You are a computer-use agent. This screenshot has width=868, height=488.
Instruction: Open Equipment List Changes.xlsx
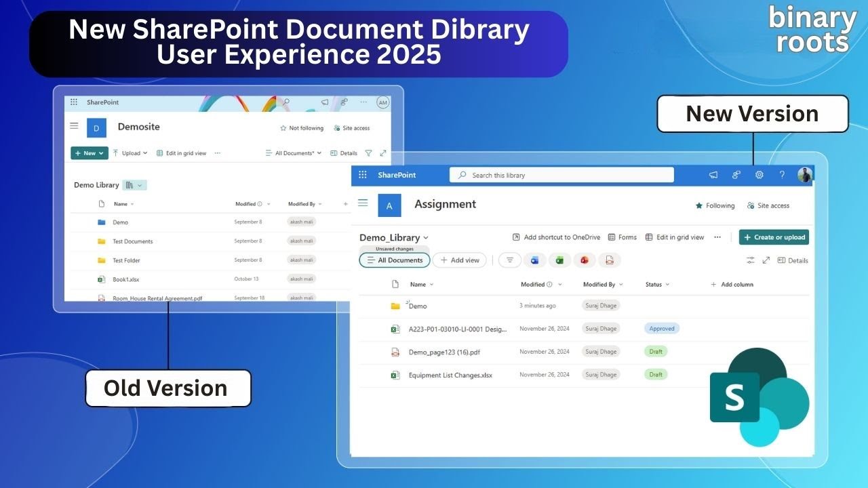(450, 375)
